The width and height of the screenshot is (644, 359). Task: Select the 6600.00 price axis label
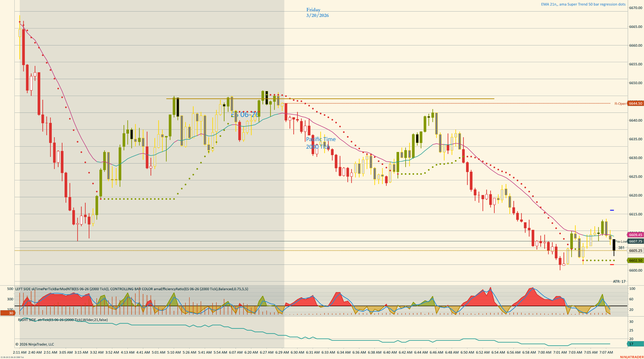pos(636,270)
